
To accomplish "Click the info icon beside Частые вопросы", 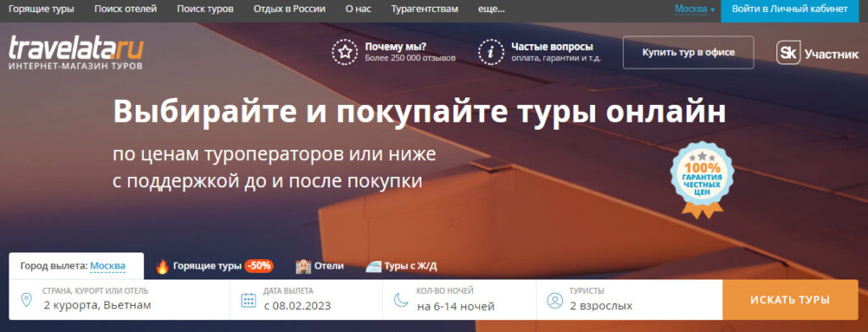I will point(491,53).
